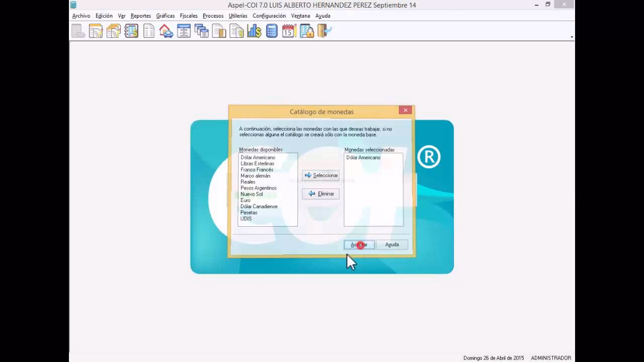
Task: Select Dólar Americano in Monedas disponibles list
Action: coord(258,158)
